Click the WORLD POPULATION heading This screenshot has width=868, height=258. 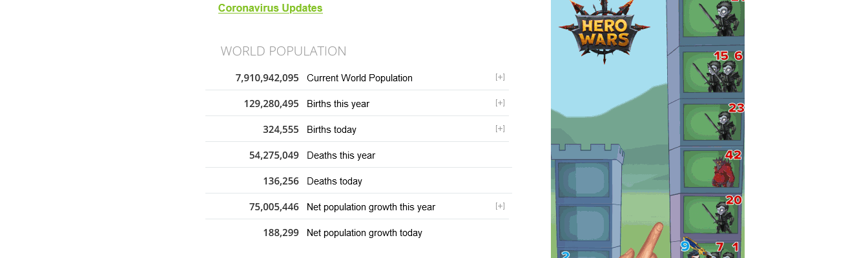tap(284, 51)
